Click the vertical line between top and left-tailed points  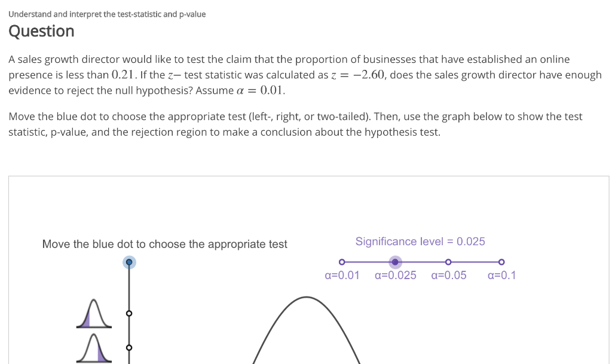point(129,289)
